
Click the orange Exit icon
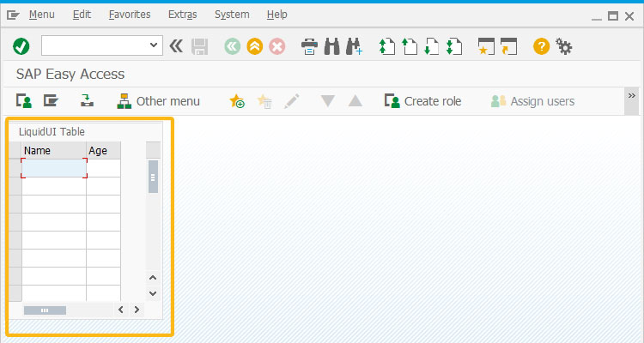tap(255, 46)
